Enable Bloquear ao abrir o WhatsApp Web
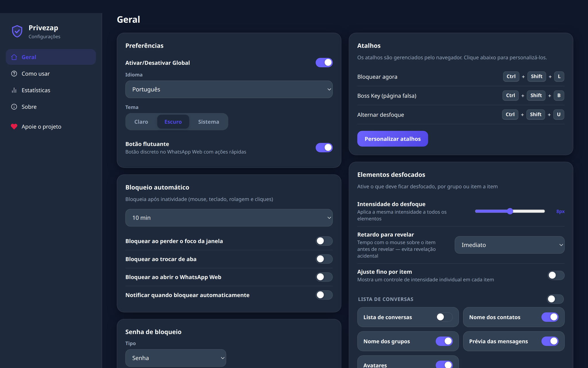 (324, 277)
